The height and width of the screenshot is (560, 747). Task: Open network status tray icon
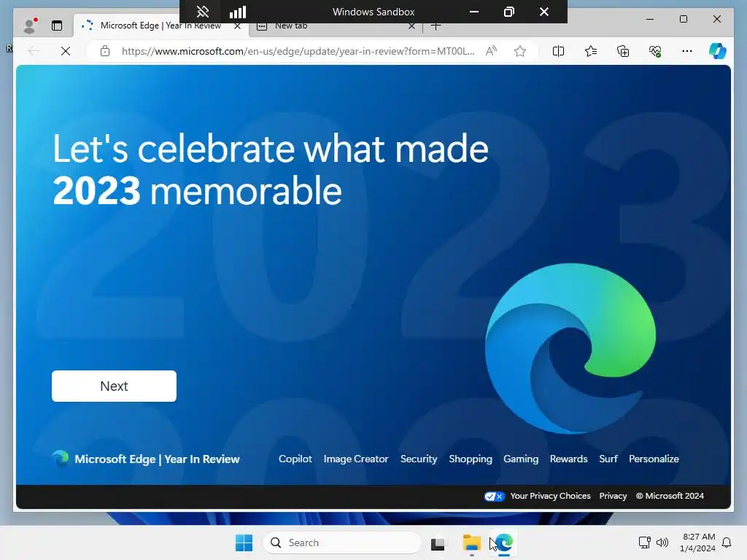click(x=645, y=542)
